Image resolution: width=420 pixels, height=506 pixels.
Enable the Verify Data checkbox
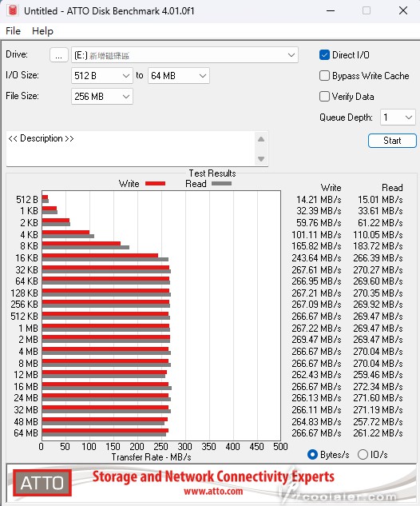pos(324,96)
